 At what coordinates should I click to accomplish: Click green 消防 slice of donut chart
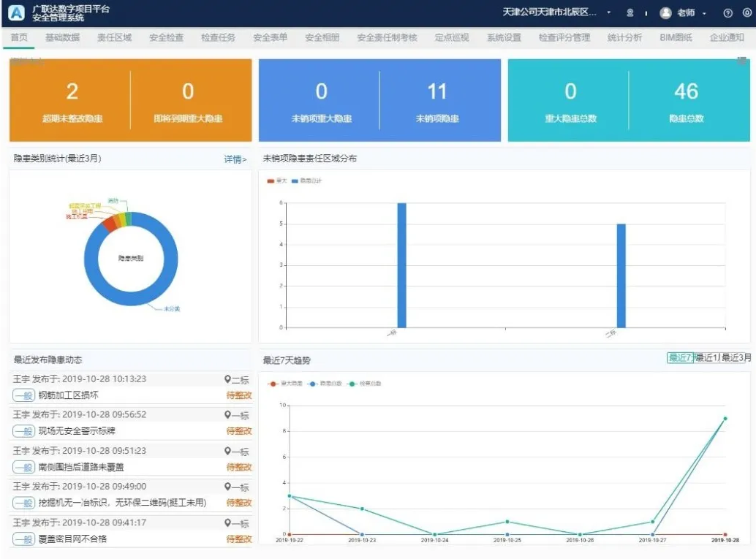128,218
